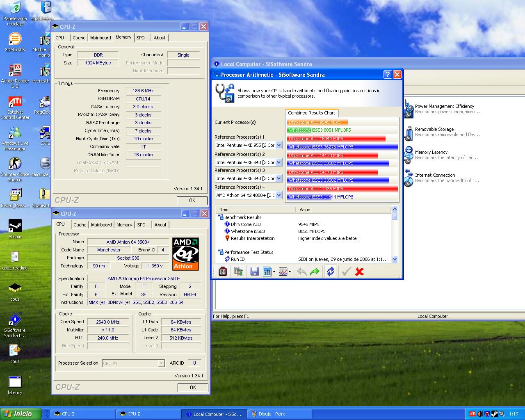The height and width of the screenshot is (420, 525).
Task: Click the save floppy disk icon
Action: (254, 272)
